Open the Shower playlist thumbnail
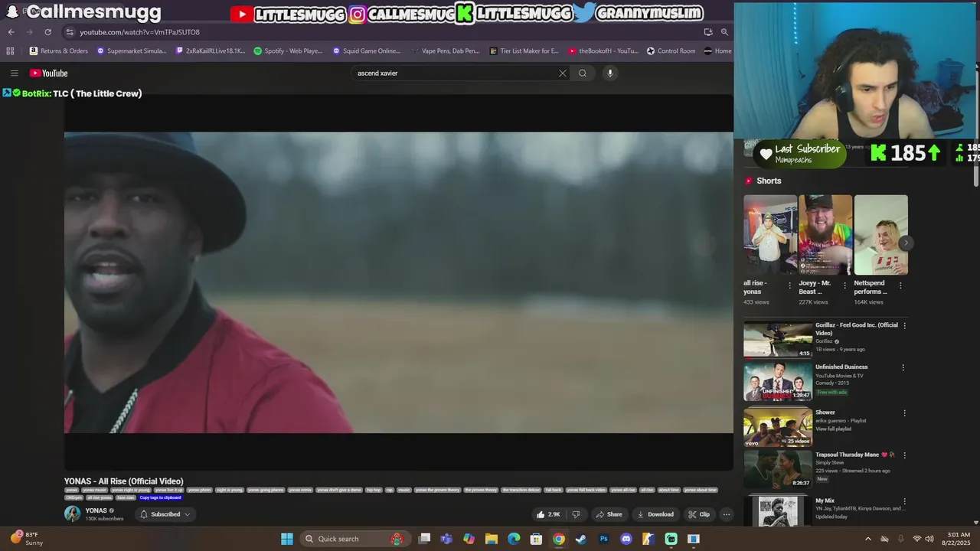The width and height of the screenshot is (980, 551). (778, 427)
